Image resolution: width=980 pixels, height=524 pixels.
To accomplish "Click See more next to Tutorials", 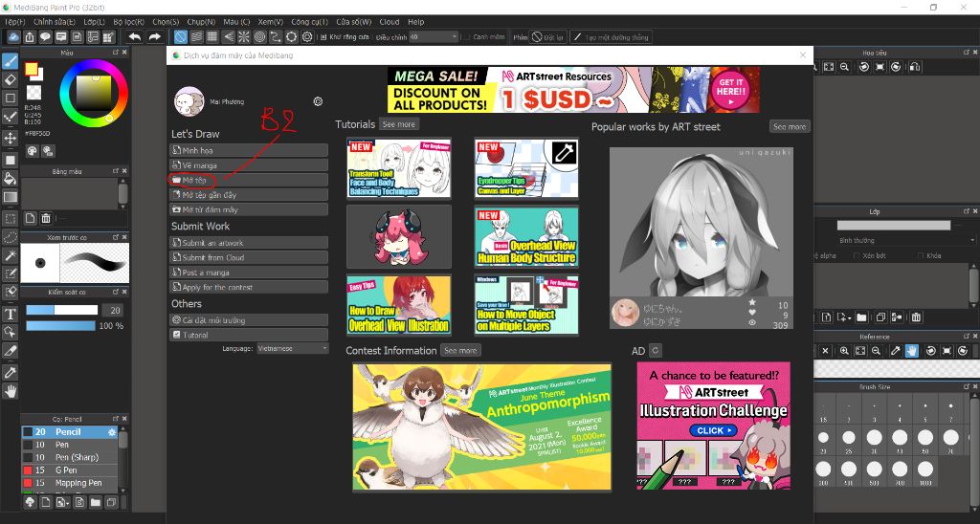I will pyautogui.click(x=399, y=124).
